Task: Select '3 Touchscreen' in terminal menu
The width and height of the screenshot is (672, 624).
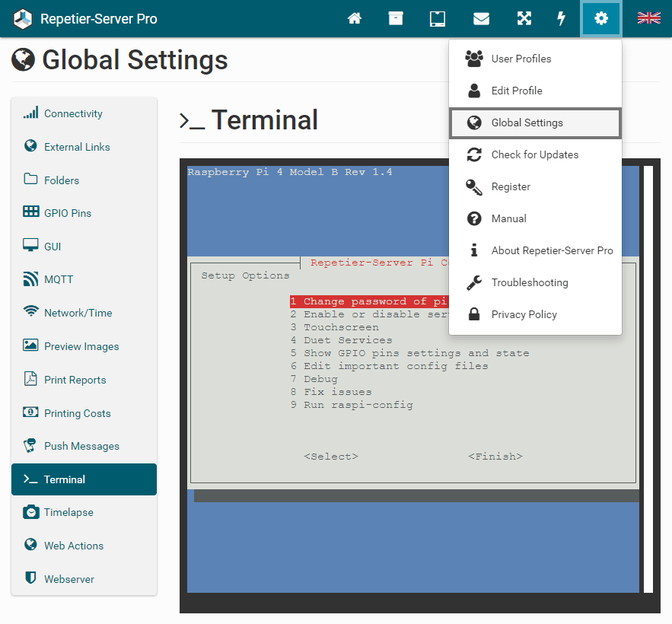Action: tap(334, 327)
